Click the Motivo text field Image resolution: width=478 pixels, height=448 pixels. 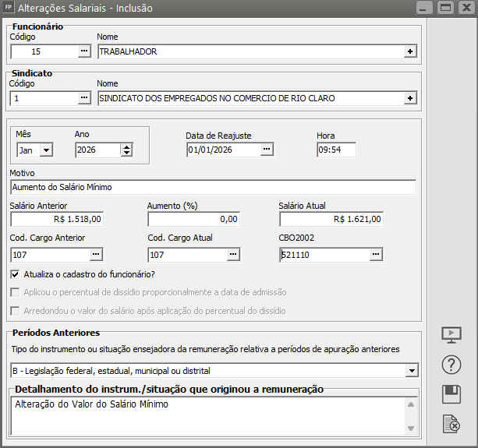[x=213, y=187]
